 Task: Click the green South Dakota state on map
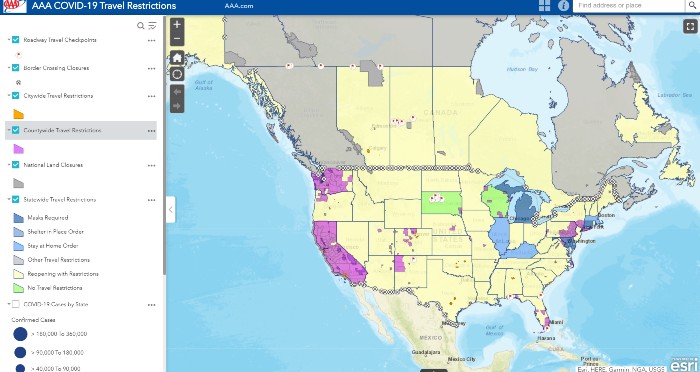tap(442, 203)
